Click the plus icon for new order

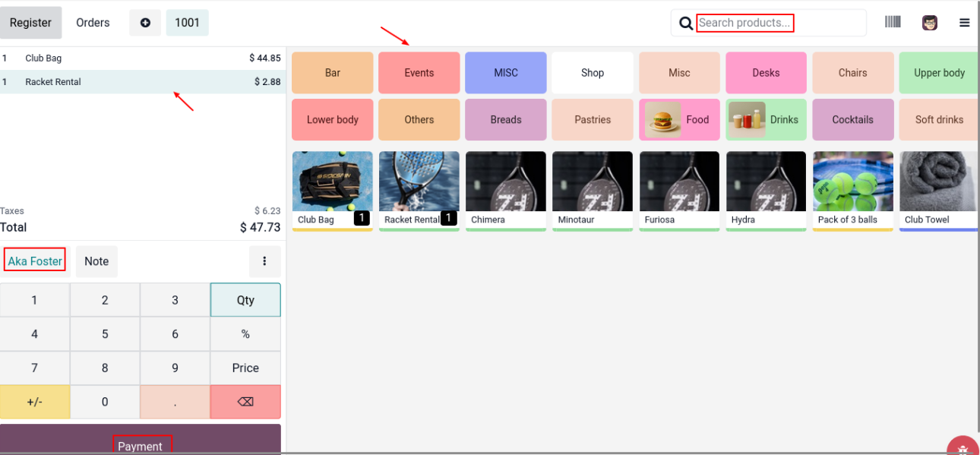[145, 23]
